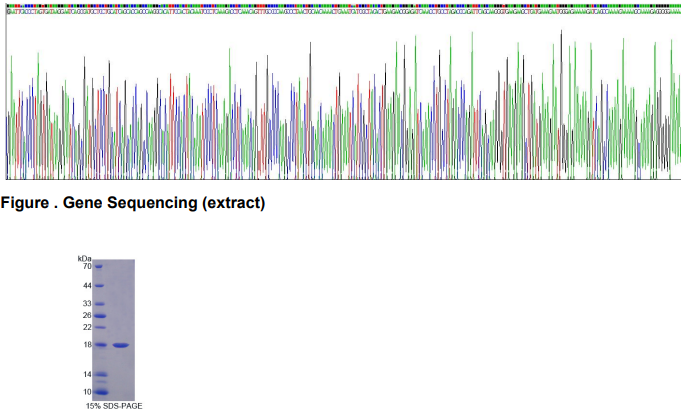Click the '70' kDa marker label
This screenshot has width=689, height=412.
[x=87, y=266]
